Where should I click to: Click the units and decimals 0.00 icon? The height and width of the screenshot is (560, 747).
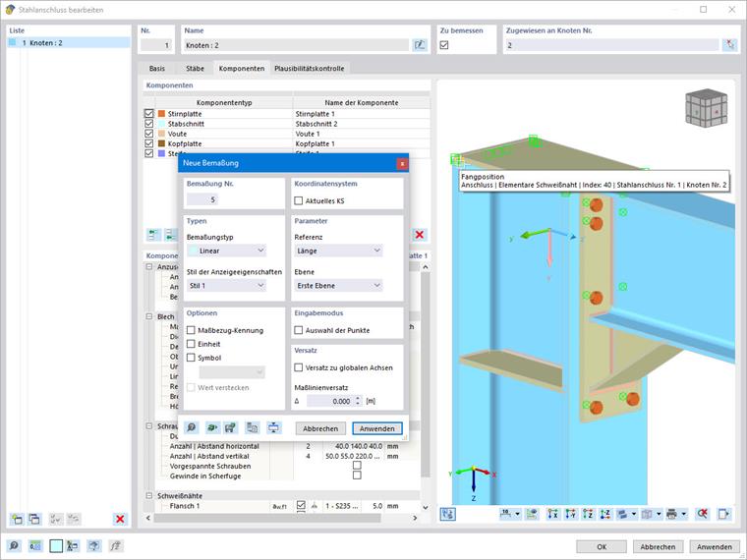(35, 546)
